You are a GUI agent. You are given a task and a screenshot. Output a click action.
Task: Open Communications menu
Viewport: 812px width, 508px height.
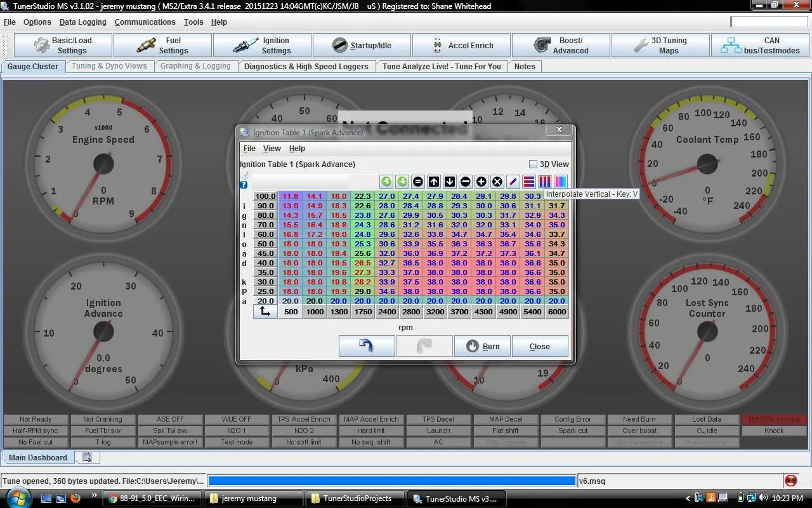pos(145,22)
